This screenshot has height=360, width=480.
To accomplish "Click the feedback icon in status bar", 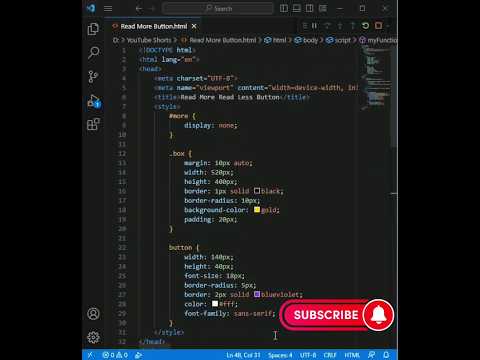I will pyautogui.click(x=372, y=355).
